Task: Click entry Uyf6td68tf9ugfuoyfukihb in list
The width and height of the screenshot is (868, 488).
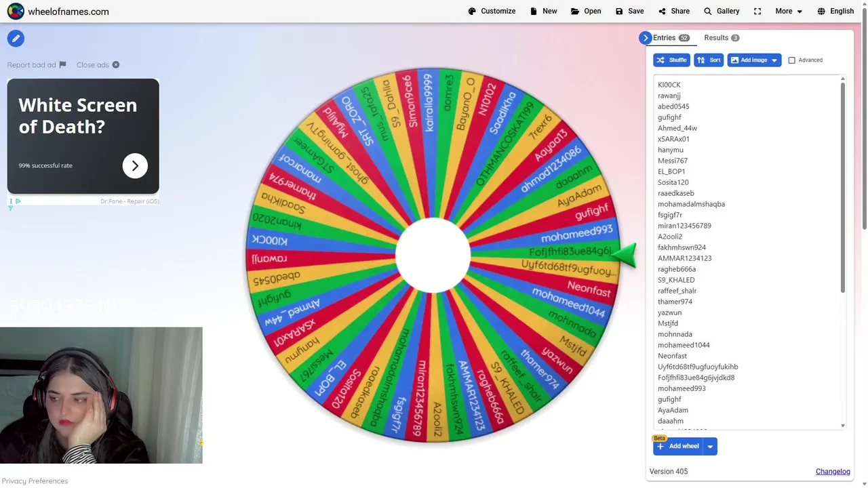Action: 698,367
